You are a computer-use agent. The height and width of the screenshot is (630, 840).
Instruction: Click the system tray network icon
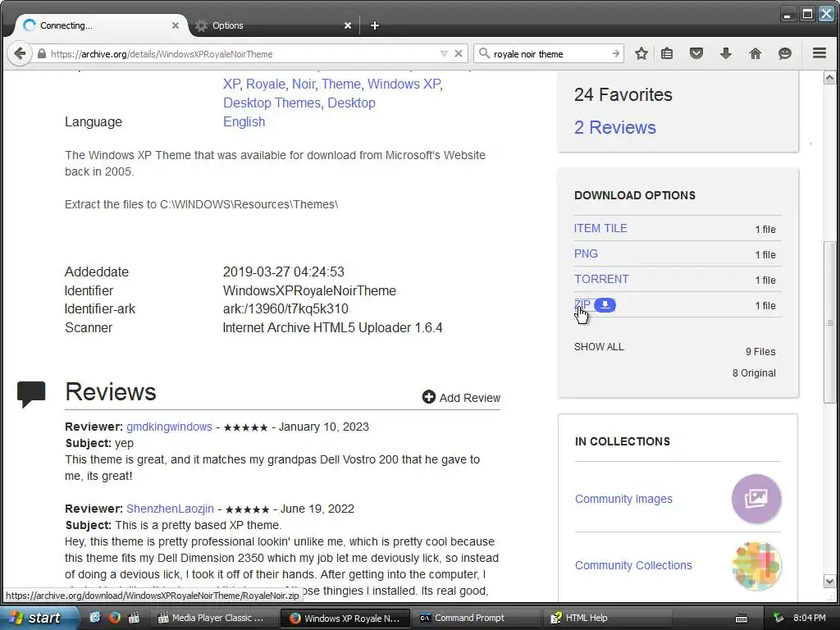click(x=779, y=618)
